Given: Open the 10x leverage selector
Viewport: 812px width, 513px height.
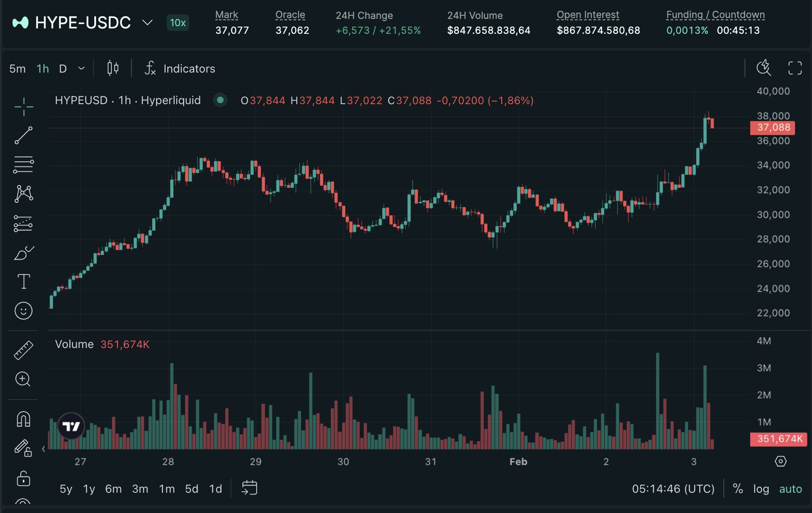Looking at the screenshot, I should coord(178,23).
